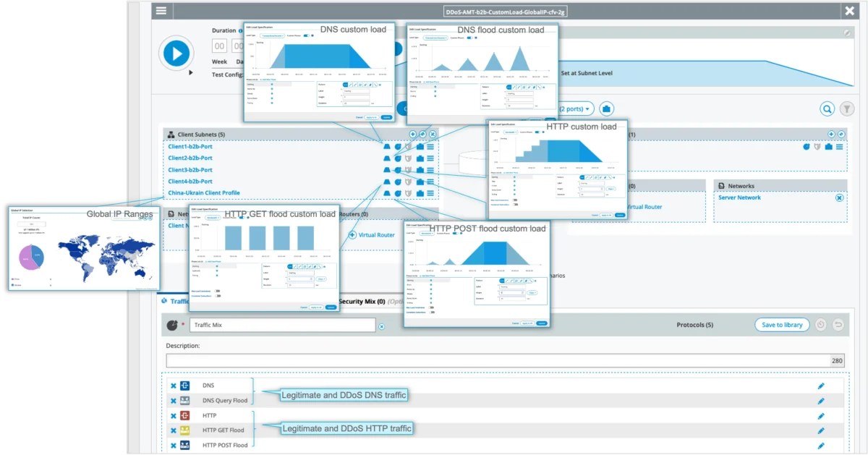The image size is (868, 455).
Task: Switch to the Security Mix tab
Action: click(360, 301)
